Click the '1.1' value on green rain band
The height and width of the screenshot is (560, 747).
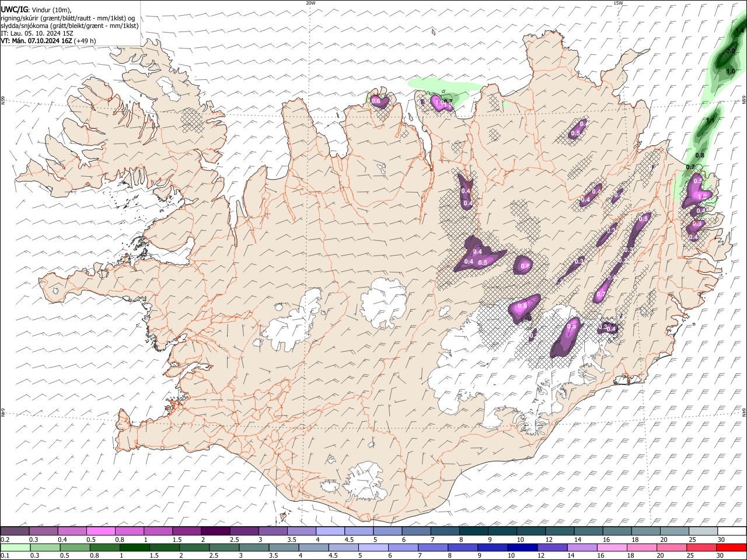tap(710, 121)
